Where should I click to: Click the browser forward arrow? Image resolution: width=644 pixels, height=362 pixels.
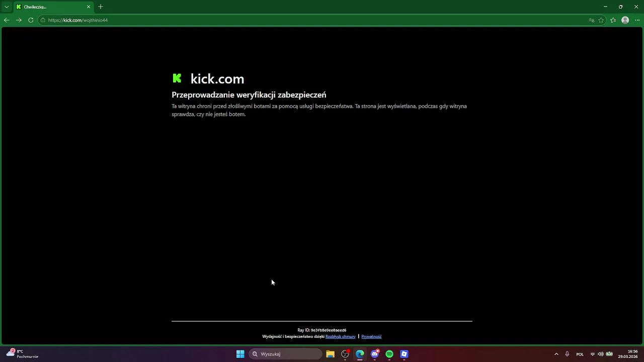(19, 20)
